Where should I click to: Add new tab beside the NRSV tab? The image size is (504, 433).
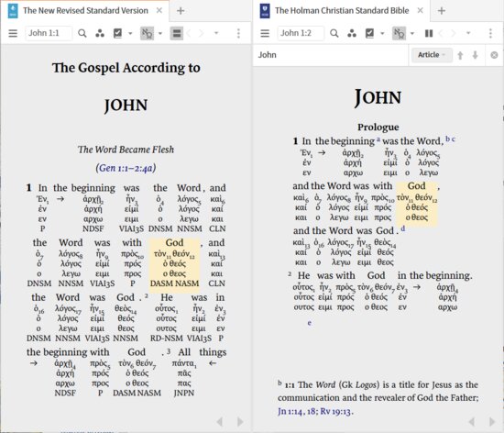(181, 11)
